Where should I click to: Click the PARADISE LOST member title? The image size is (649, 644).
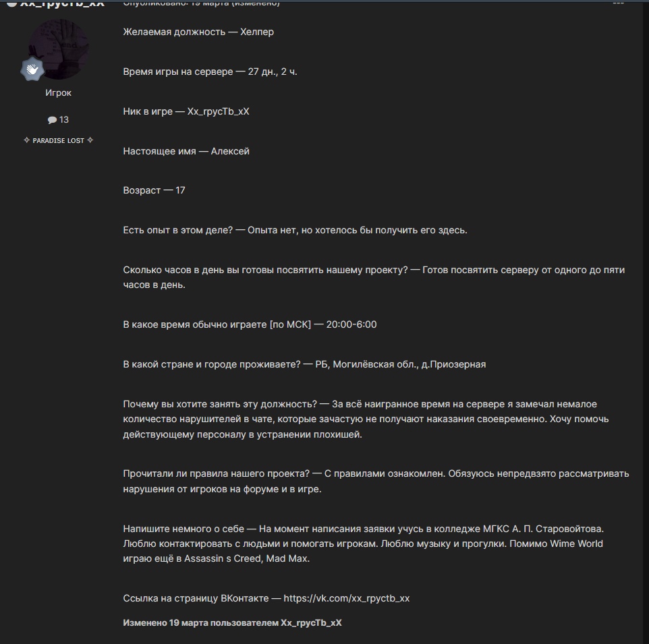(x=59, y=141)
